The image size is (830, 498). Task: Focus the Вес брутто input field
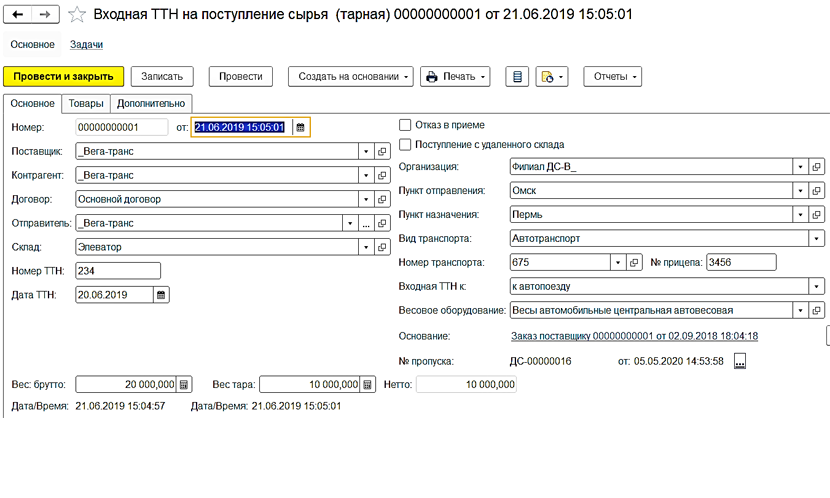click(125, 385)
